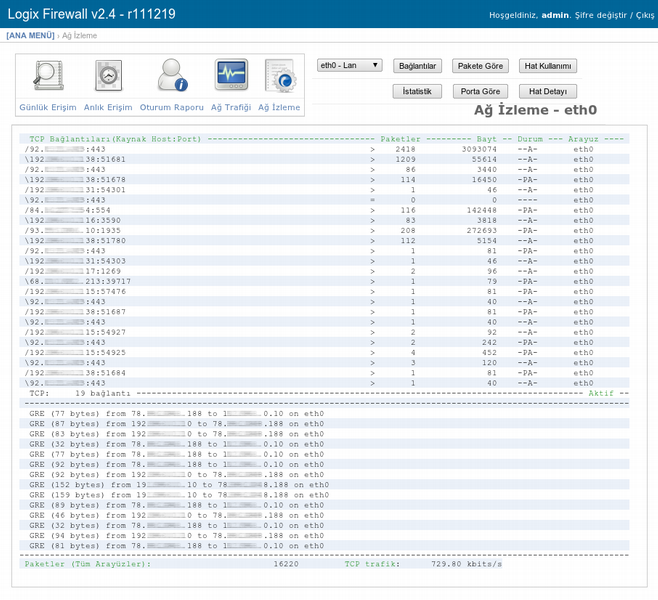Viewport: 658px width, 600px height.
Task: Select the row ending 17:1269
Action: (324, 271)
